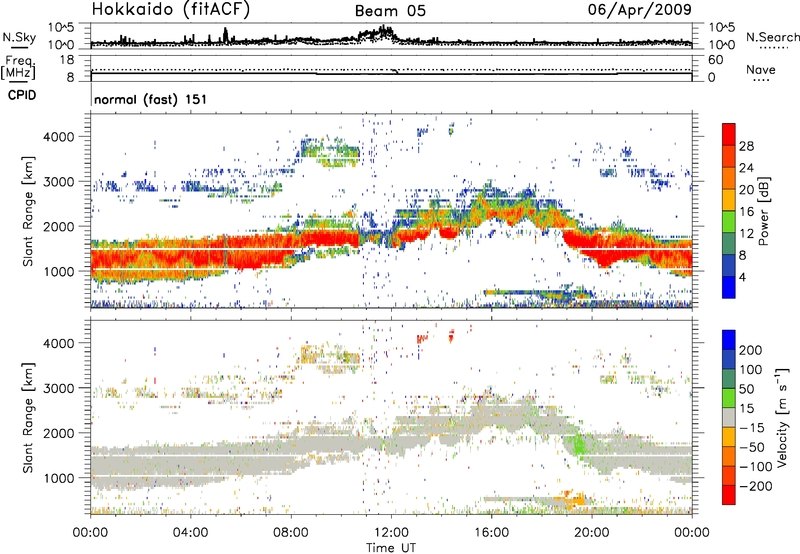Click the 'Nave' legend label
Image resolution: width=800 pixels, height=554 pixels.
761,70
